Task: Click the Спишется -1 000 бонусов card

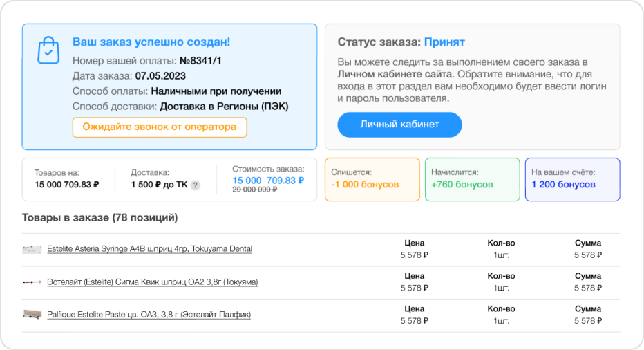Action: pyautogui.click(x=372, y=180)
